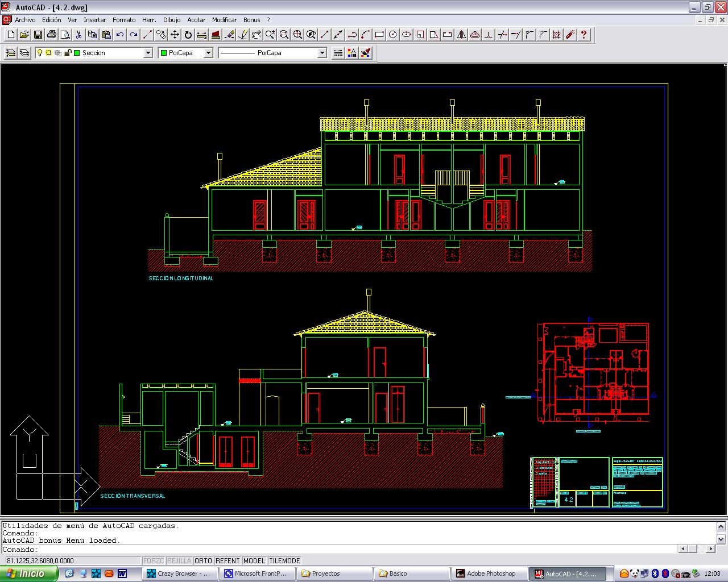Expand the PorCapa color dropdown
The image size is (728, 582).
[208, 53]
